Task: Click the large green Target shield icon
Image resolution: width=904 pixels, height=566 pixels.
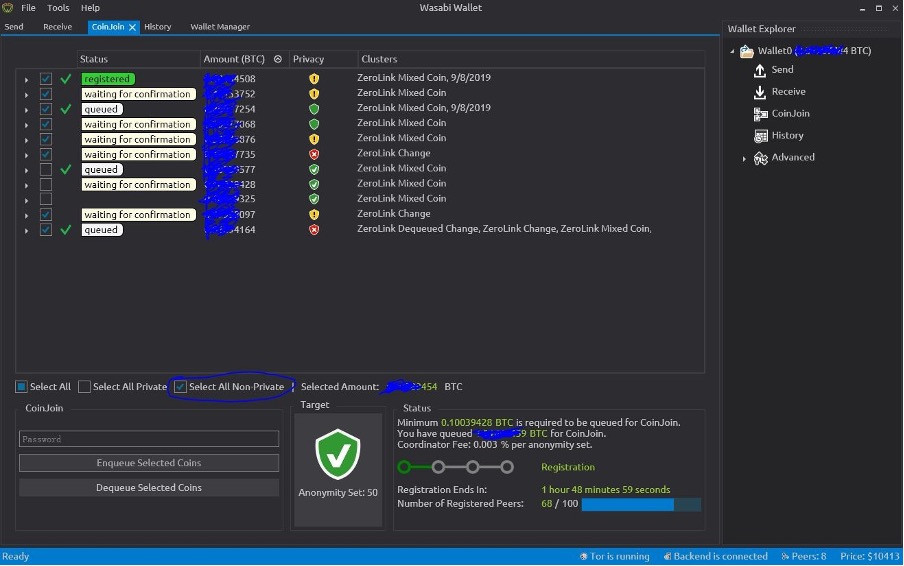Action: (338, 454)
